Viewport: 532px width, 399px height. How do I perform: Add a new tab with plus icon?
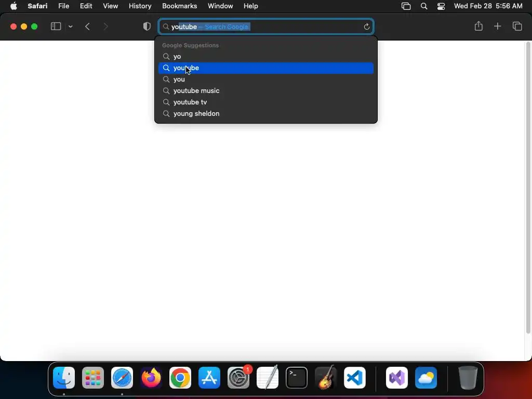(497, 26)
